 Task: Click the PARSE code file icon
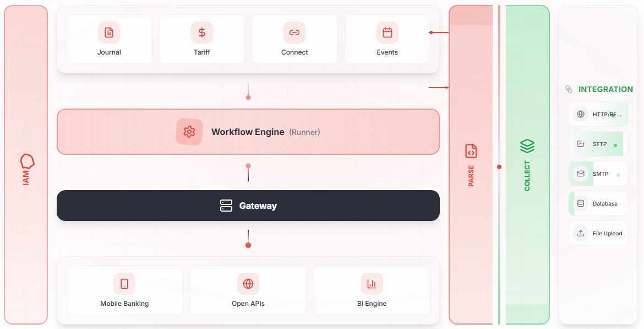(x=471, y=152)
